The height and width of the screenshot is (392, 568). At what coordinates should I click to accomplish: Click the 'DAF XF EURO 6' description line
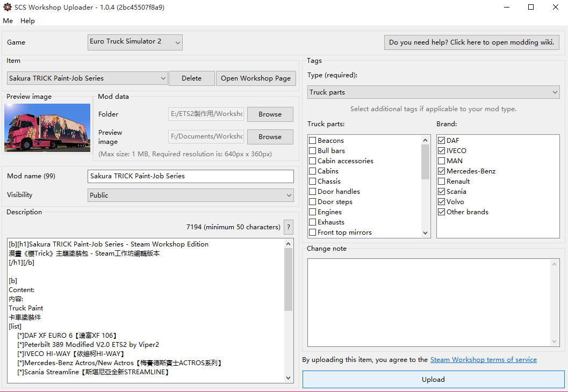click(x=67, y=336)
